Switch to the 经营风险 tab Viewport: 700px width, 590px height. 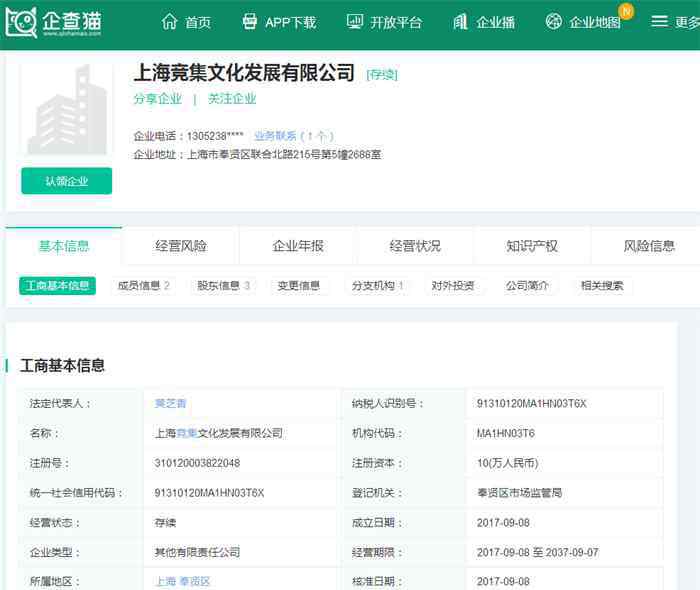pyautogui.click(x=181, y=246)
